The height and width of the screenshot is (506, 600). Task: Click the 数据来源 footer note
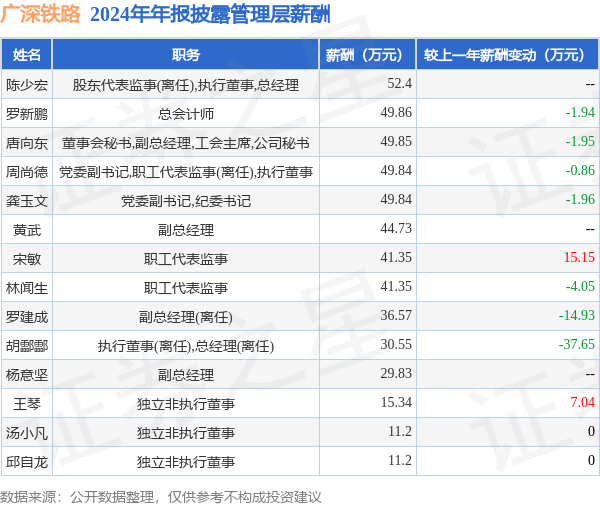(x=161, y=497)
